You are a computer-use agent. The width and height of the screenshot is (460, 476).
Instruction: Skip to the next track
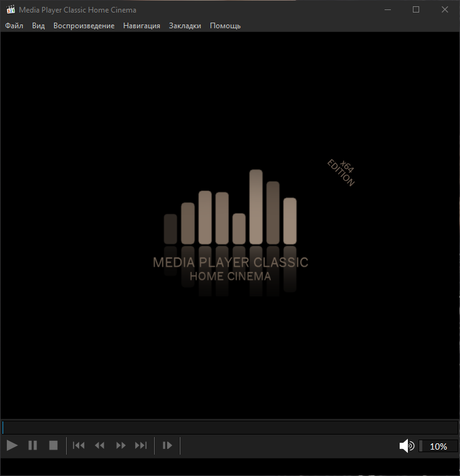point(141,445)
